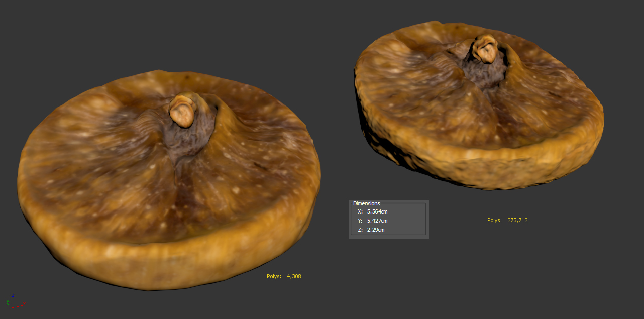Screen dimensions: 644x319
Task: Click the Z dimension value 2.29cm
Action: (375, 230)
